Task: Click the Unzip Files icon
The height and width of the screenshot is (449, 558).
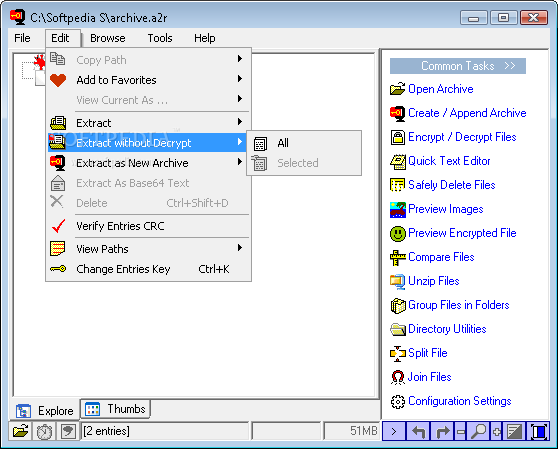Action: [x=398, y=281]
